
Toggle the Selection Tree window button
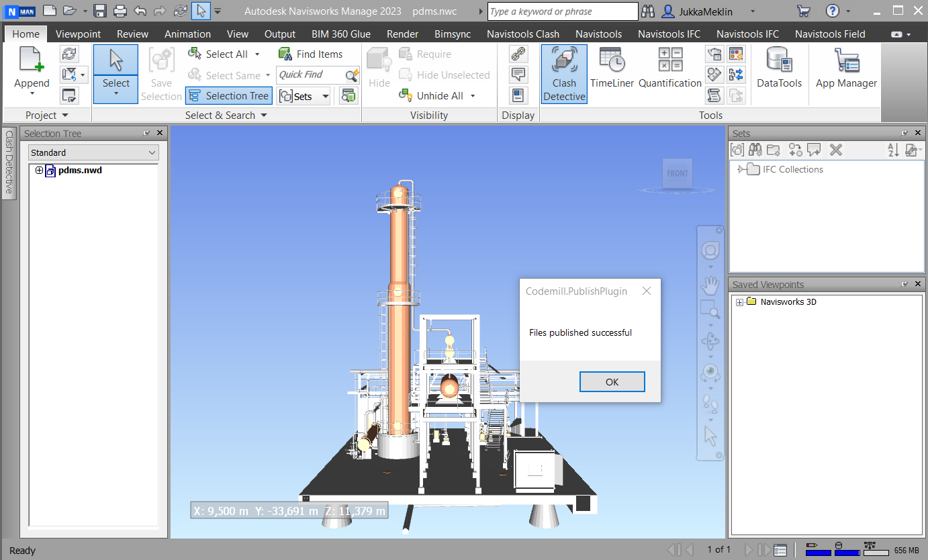point(228,96)
